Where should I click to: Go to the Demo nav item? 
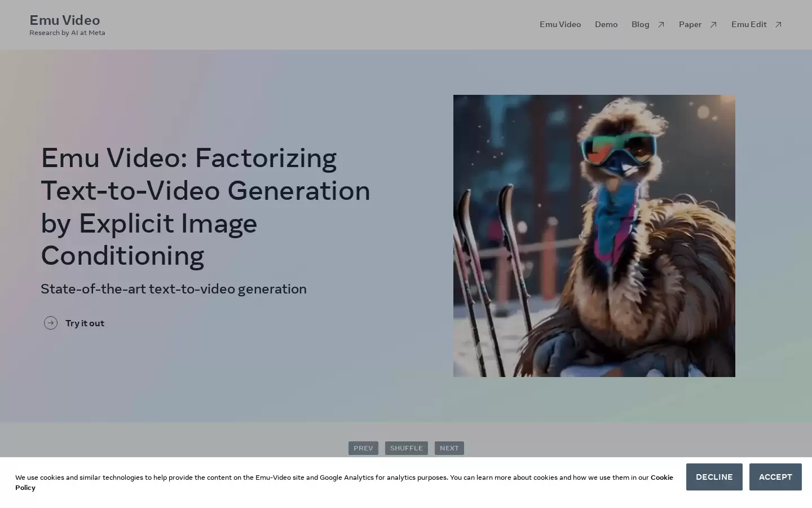606,24
